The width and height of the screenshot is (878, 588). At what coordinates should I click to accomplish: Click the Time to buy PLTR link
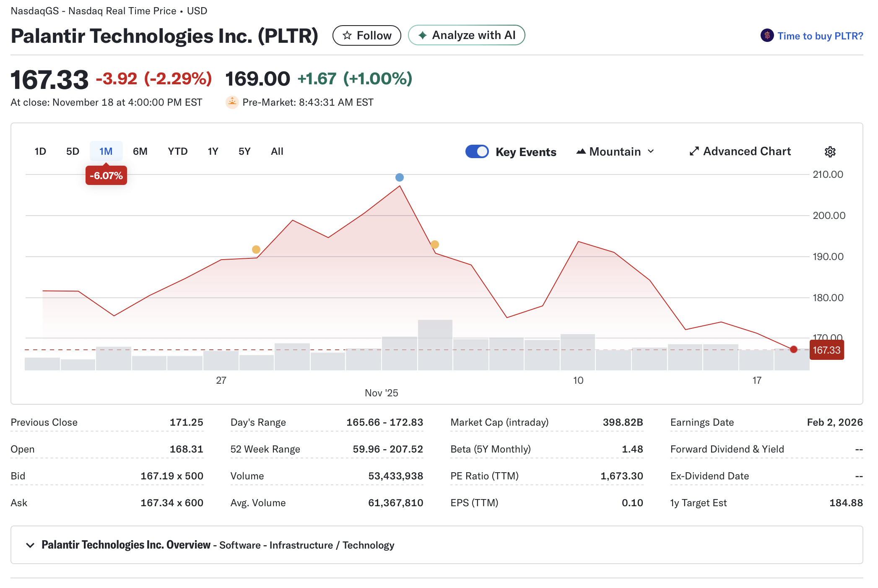[x=820, y=36]
